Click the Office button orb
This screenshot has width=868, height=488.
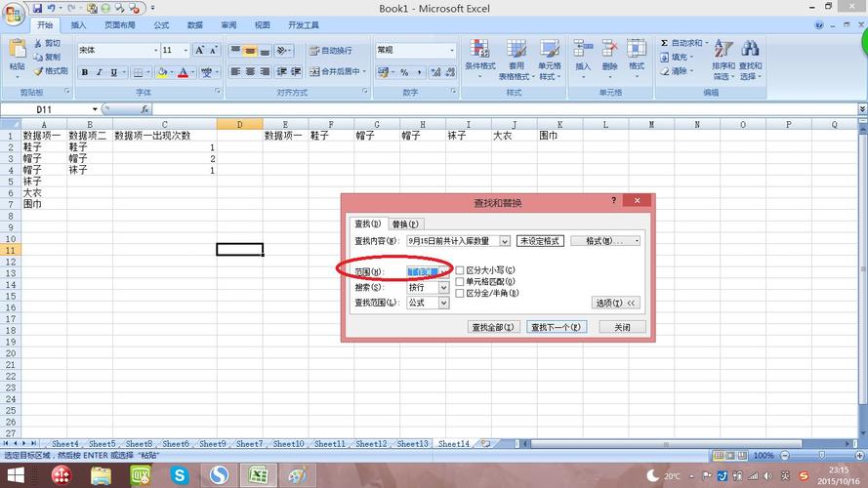coord(14,14)
